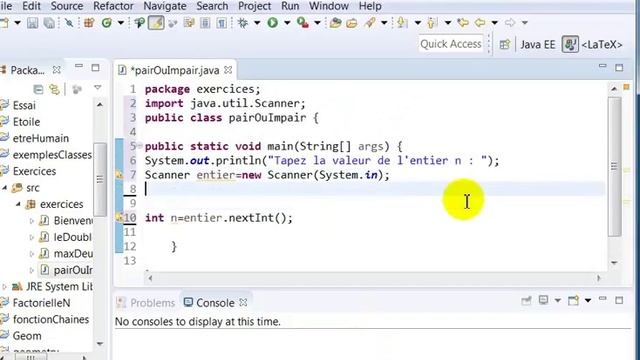Click the Open Type search icon
Image resolution: width=640 pixels, height=360 pixels.
click(x=139, y=23)
